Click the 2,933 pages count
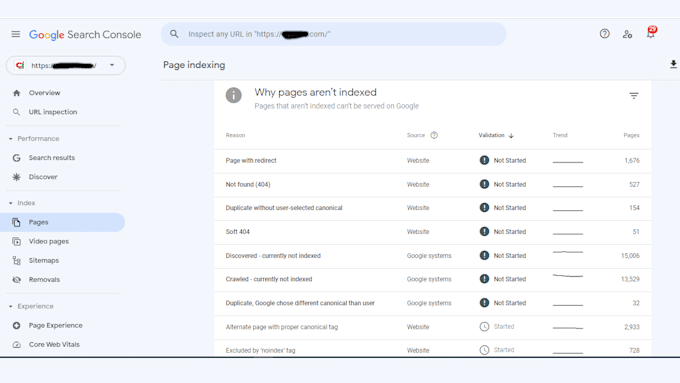 pos(632,327)
